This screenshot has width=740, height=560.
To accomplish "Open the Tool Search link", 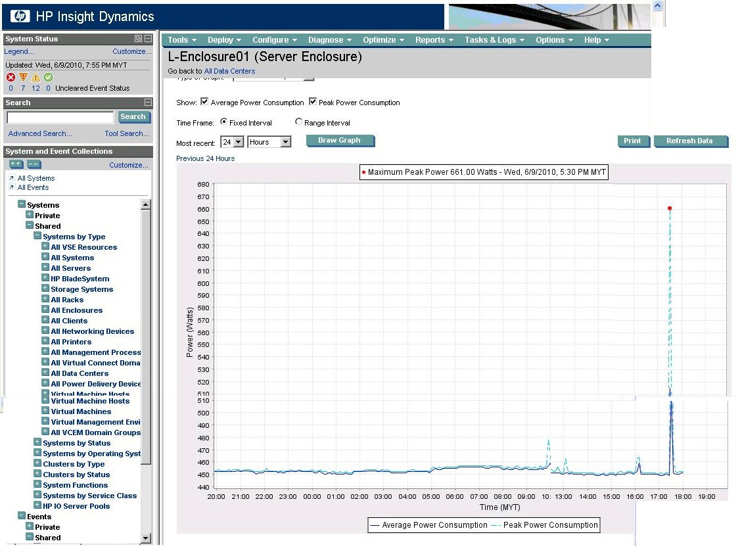I will [x=126, y=133].
